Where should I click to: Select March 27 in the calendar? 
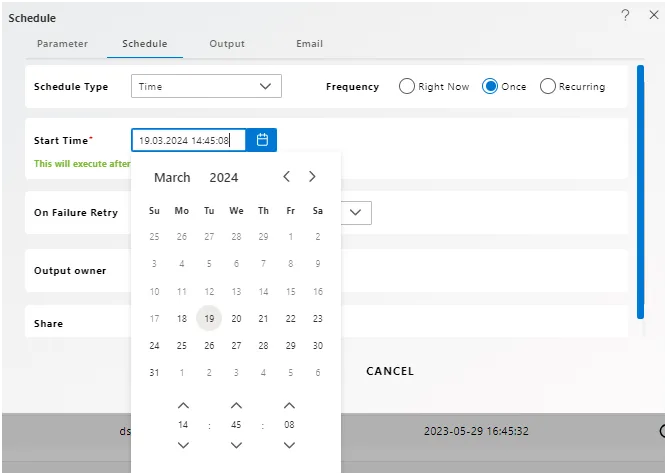tap(237, 346)
